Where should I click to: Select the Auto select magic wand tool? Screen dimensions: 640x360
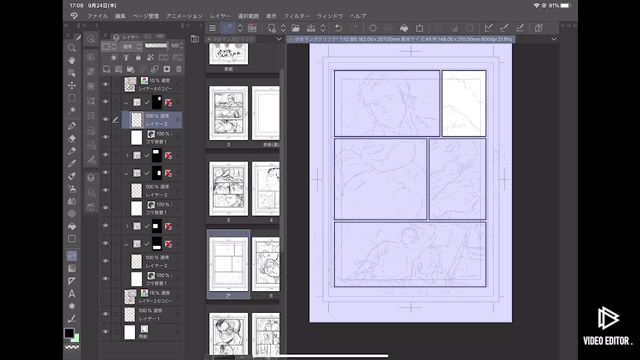click(x=72, y=110)
